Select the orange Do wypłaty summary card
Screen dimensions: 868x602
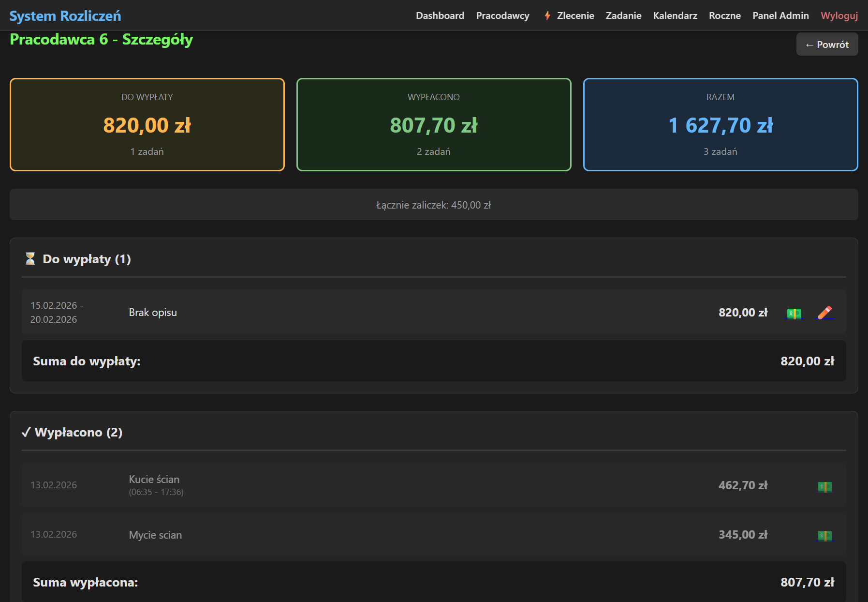(147, 124)
